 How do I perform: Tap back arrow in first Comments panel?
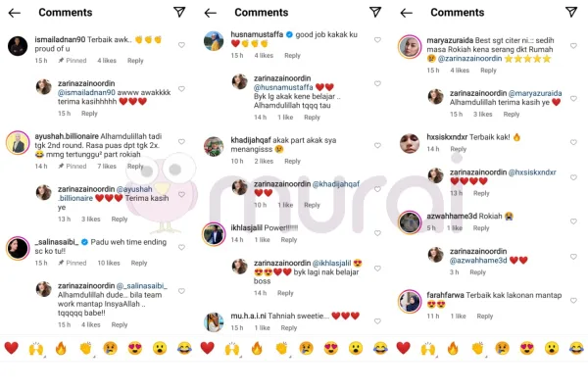click(x=15, y=13)
